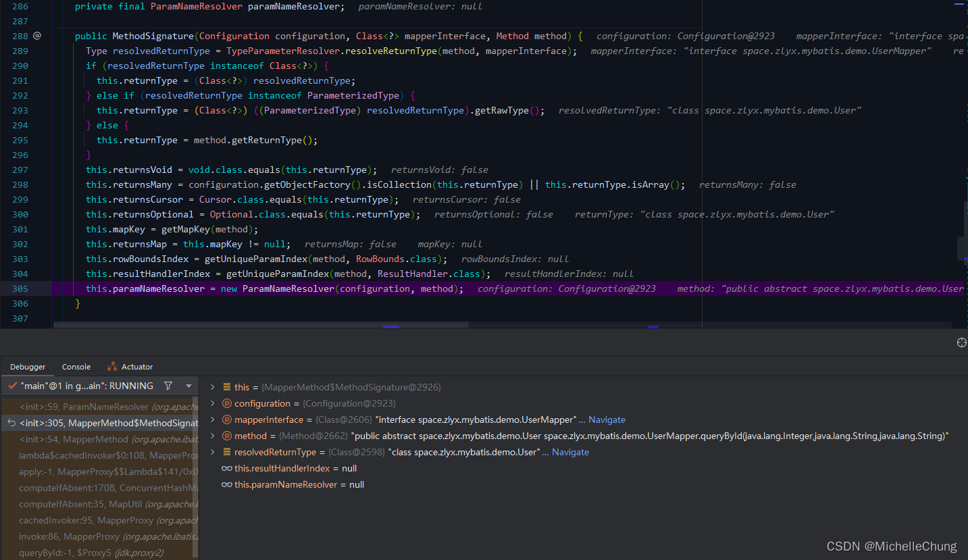Viewport: 968px width, 560px height.
Task: Click the parameter icon beside configuration variable
Action: 227,403
